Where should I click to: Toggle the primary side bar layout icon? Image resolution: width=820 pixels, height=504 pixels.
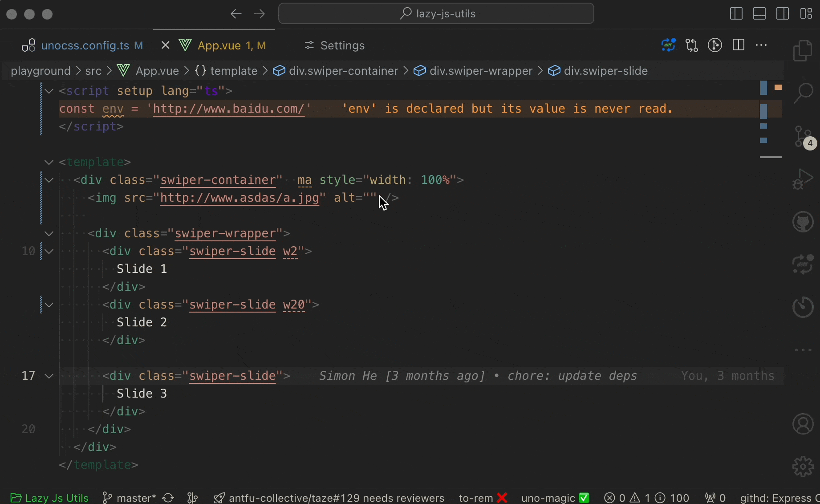click(736, 14)
